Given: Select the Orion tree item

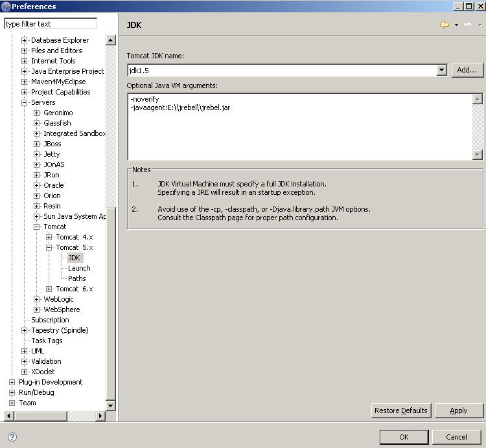Looking at the screenshot, I should 52,196.
